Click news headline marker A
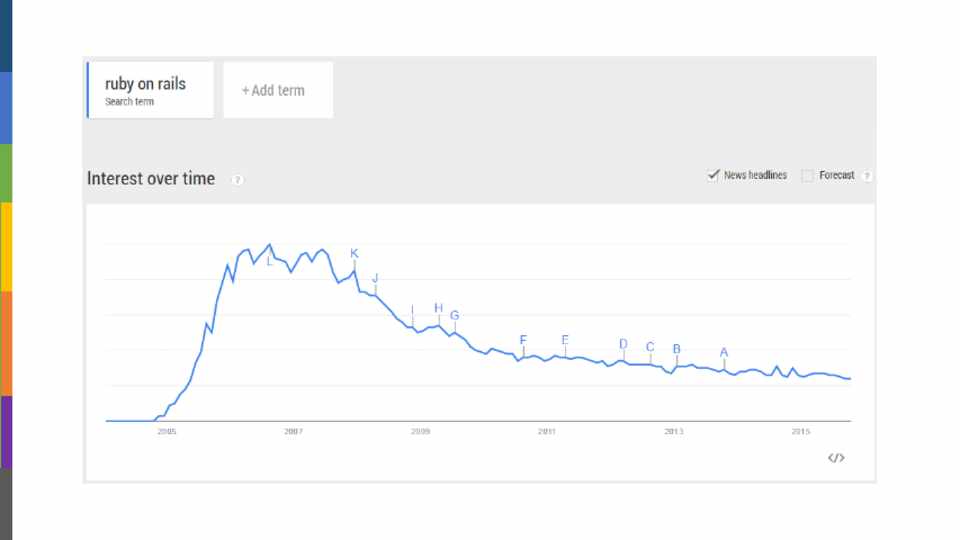Viewport: 960px width, 540px height. (724, 352)
